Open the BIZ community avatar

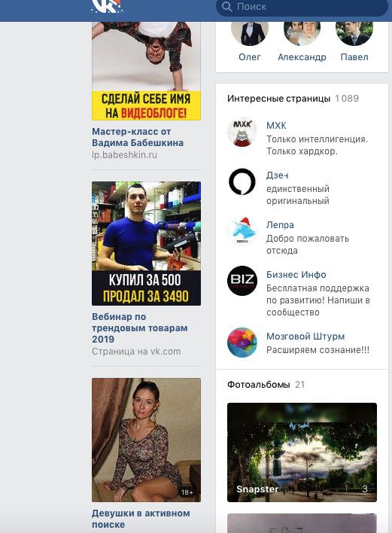click(242, 281)
